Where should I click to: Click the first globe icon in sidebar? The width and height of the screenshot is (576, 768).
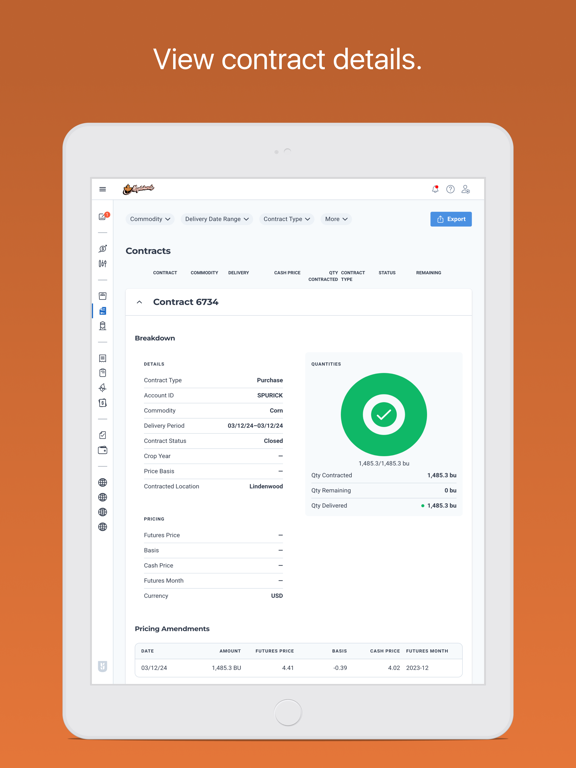point(102,482)
